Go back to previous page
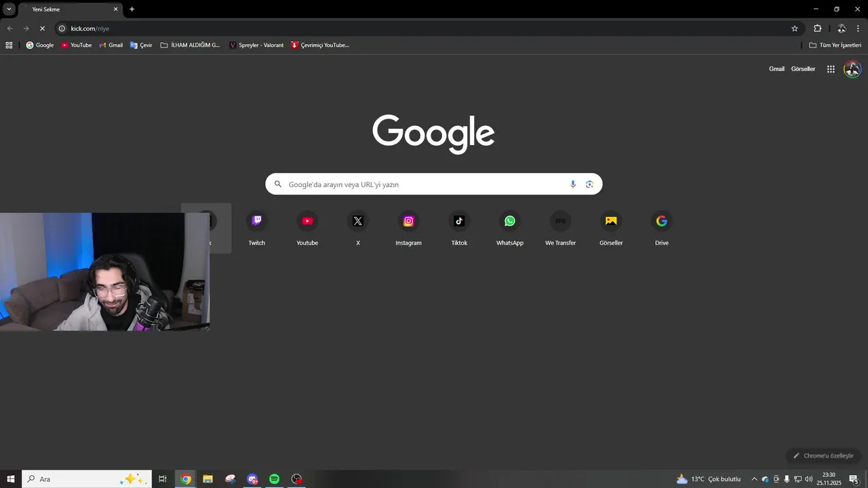868x488 pixels. 9,28
